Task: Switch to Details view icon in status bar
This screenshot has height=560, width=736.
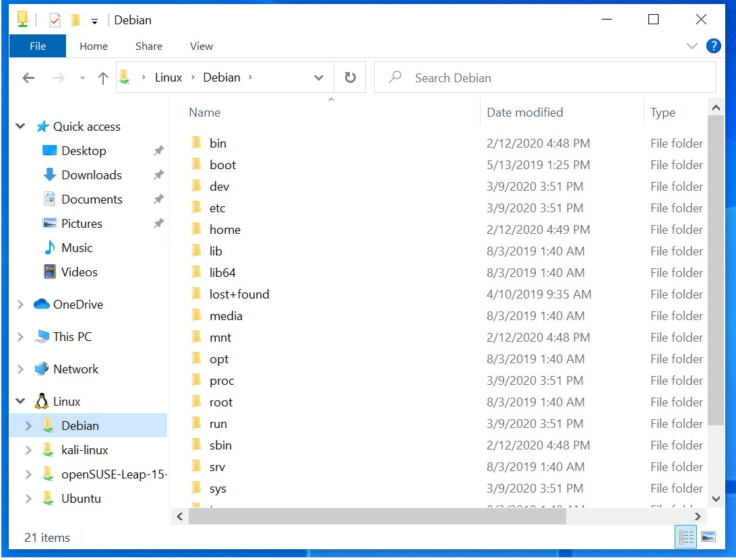Action: tap(685, 538)
